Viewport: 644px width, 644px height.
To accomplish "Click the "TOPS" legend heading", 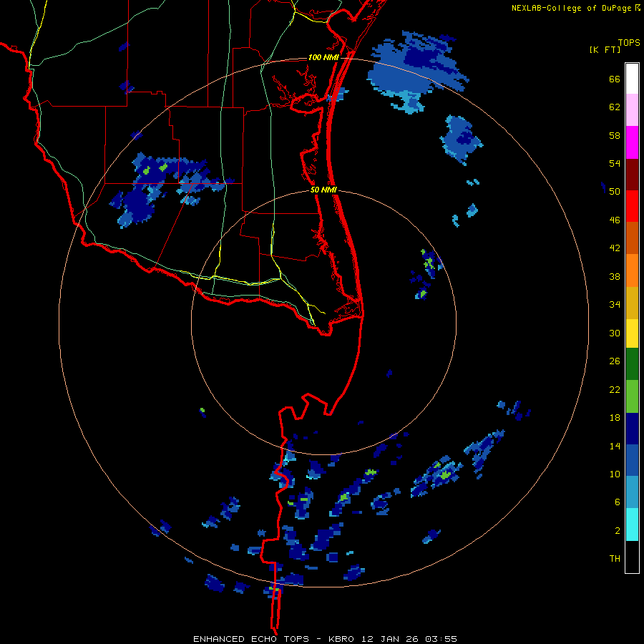I will point(629,42).
